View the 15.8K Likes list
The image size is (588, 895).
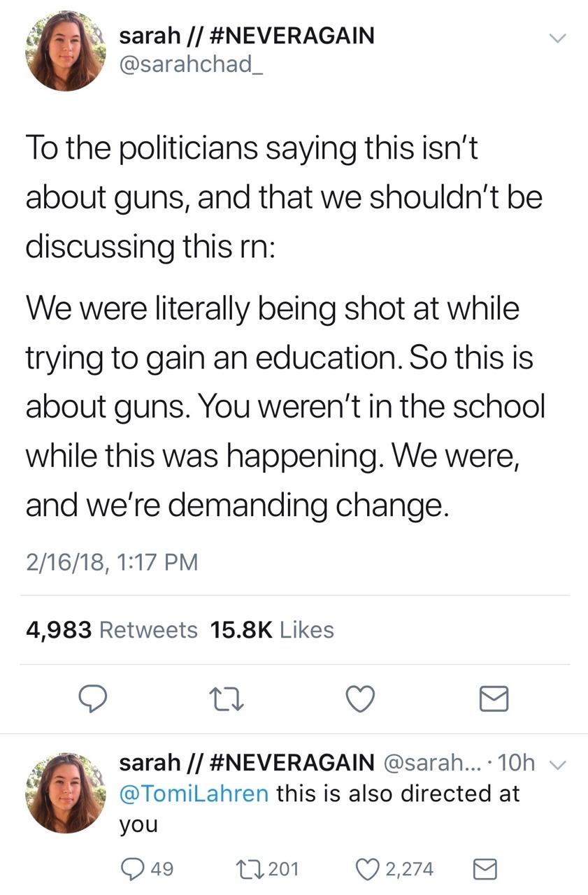[x=272, y=630]
